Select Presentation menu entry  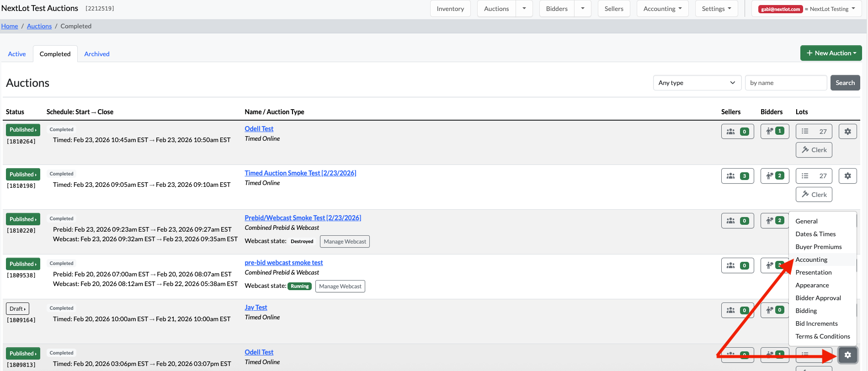(x=823, y=272)
